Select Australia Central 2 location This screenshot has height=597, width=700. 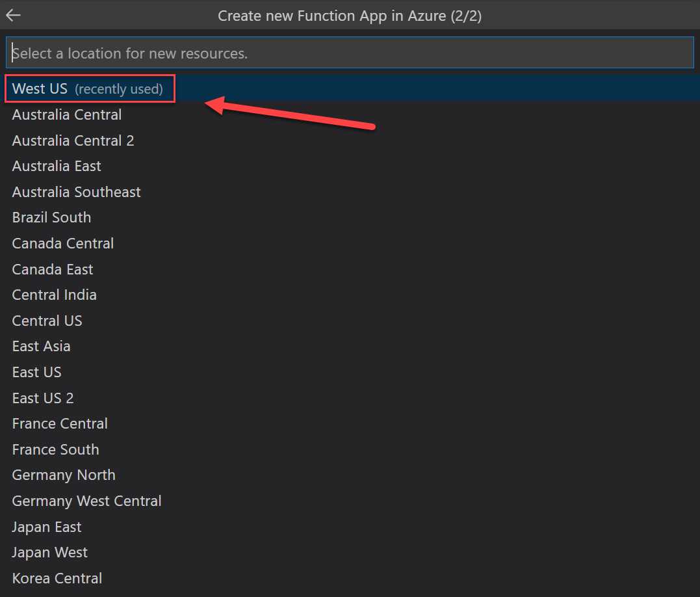click(x=73, y=140)
